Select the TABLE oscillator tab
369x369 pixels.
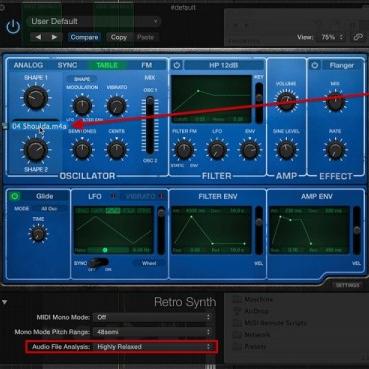[107, 65]
